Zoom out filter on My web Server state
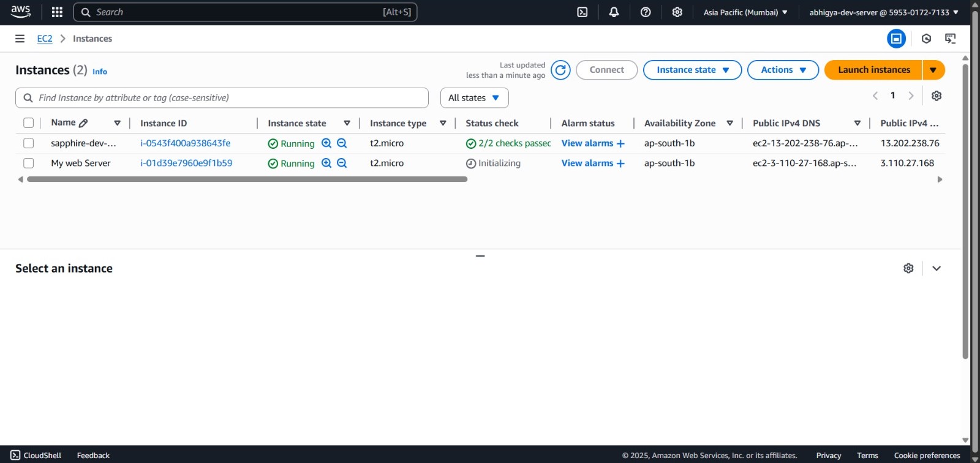 [x=342, y=163]
